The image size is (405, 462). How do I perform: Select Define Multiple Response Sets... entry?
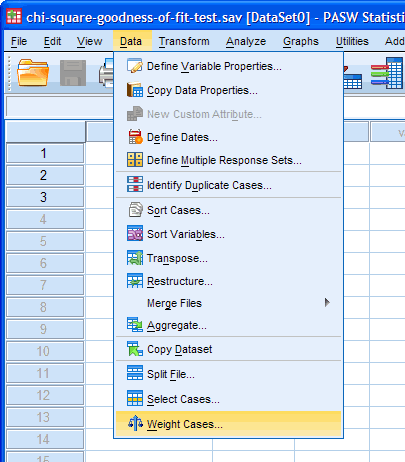(x=228, y=160)
